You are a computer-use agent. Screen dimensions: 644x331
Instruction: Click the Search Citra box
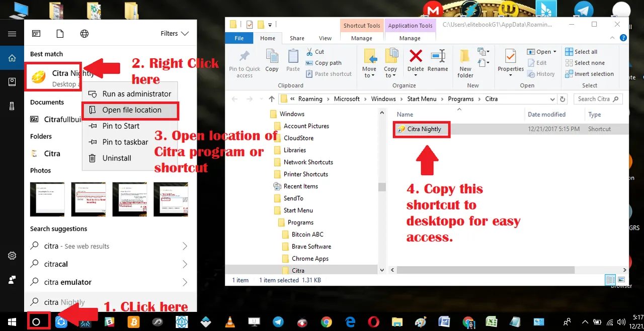599,99
